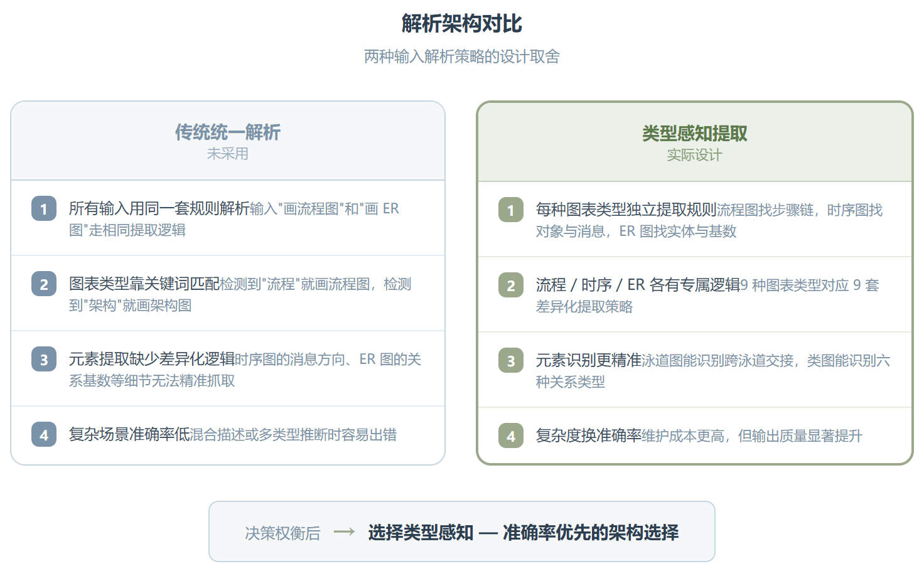Click the text 流程 / 时序 / ER 各有专属逻辑

click(x=638, y=285)
